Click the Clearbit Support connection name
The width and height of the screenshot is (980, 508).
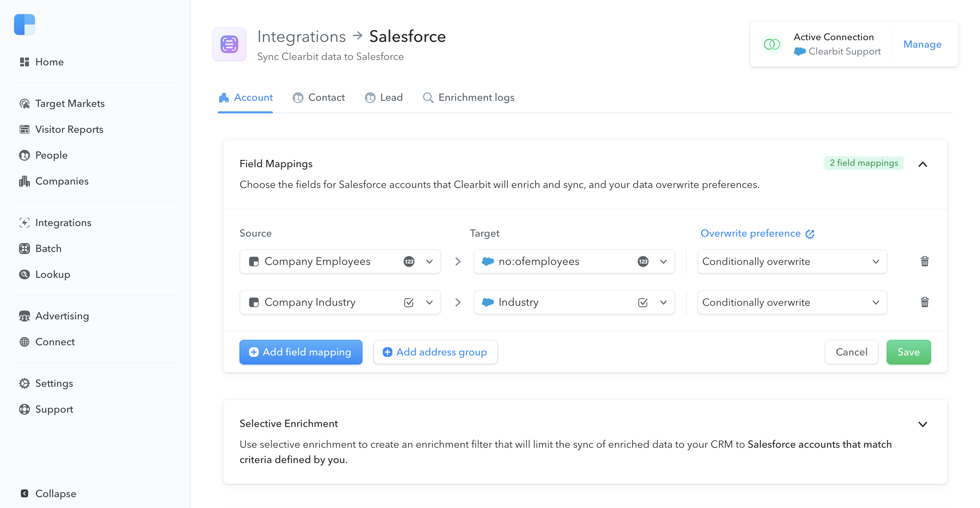pos(844,51)
